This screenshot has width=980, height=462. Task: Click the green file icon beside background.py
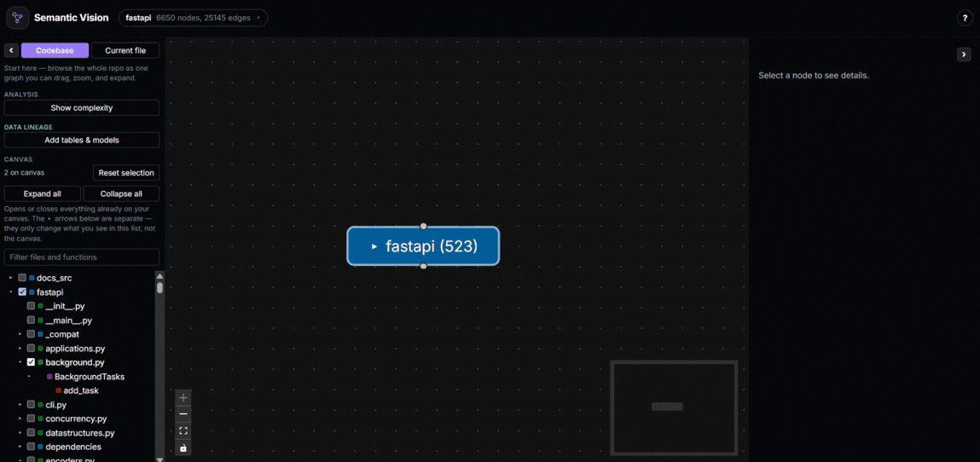[x=40, y=363]
